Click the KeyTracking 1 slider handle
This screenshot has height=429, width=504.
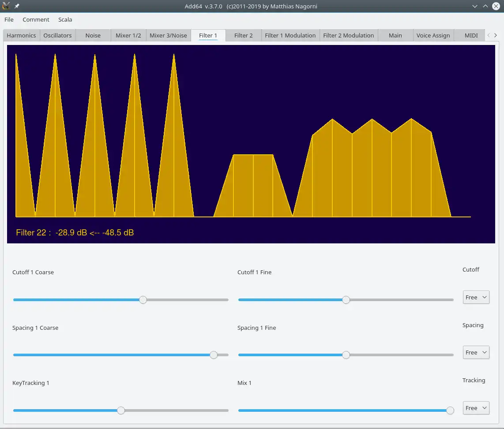click(121, 410)
